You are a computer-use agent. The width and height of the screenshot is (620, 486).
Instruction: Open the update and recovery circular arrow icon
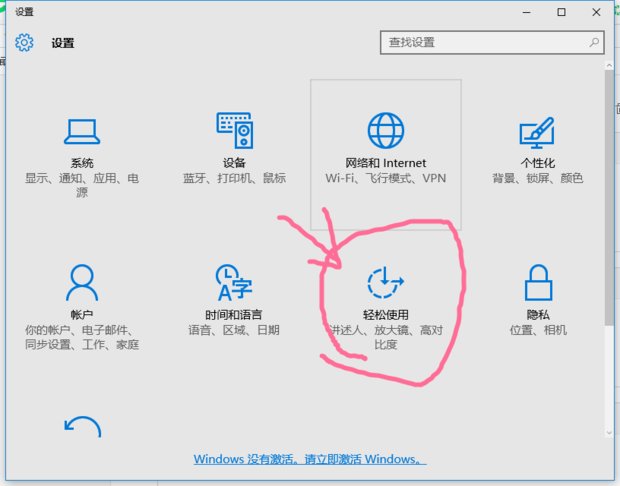click(83, 427)
